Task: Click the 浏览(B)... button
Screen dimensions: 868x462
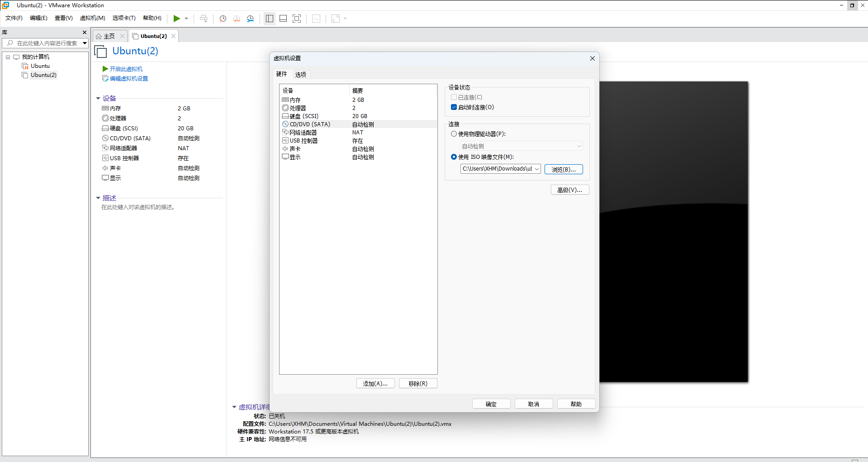Action: coord(564,169)
